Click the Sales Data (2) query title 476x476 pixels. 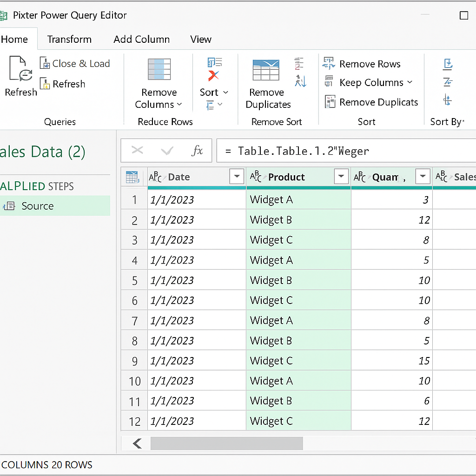[42, 152]
